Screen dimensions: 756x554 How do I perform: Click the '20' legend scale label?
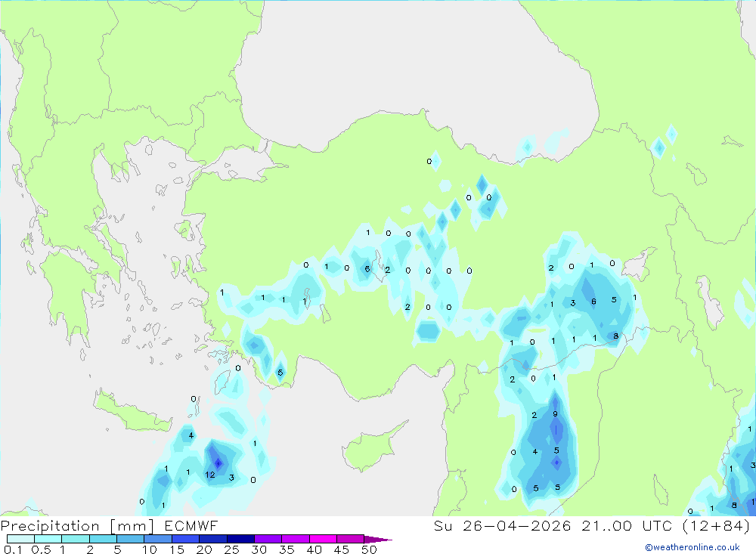pos(204,549)
